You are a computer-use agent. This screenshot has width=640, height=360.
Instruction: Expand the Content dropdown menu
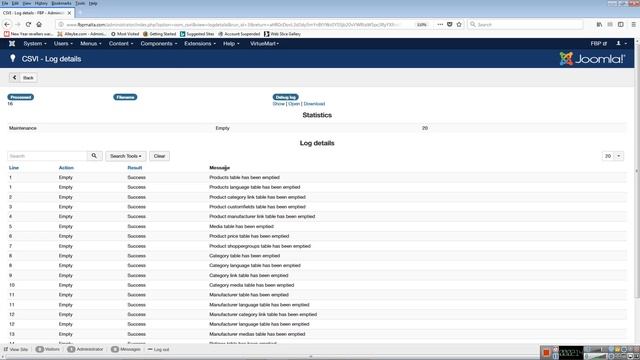121,43
